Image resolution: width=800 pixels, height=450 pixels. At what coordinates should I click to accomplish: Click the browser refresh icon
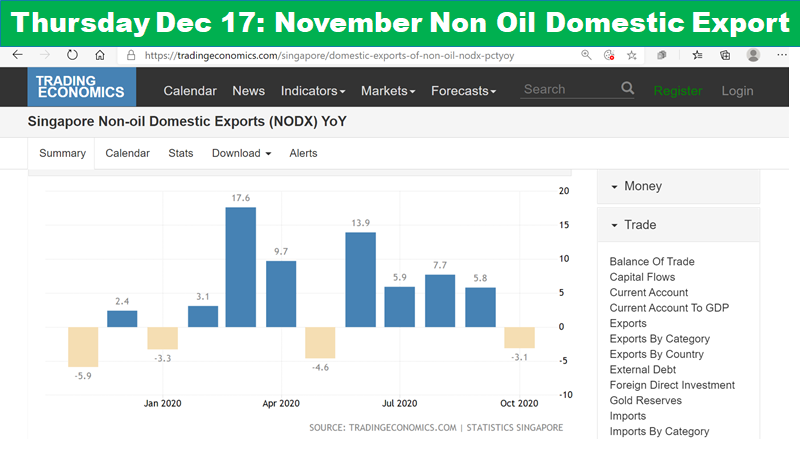(x=72, y=55)
